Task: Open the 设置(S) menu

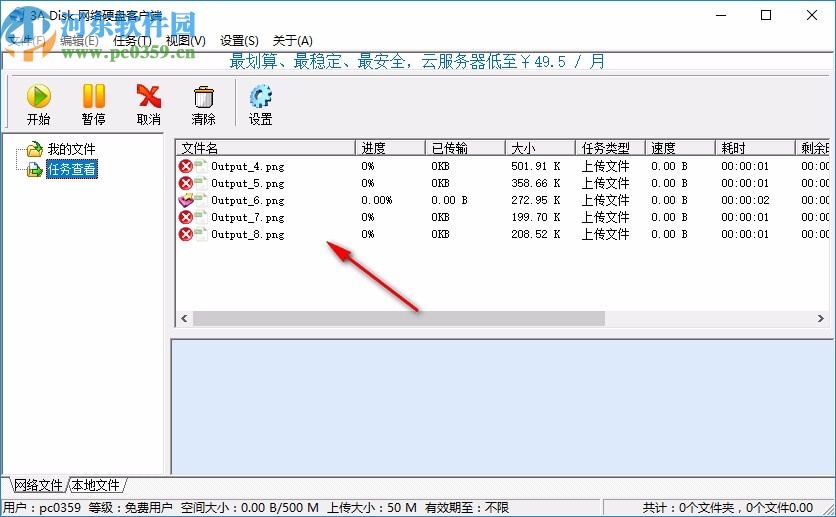Action: [239, 41]
